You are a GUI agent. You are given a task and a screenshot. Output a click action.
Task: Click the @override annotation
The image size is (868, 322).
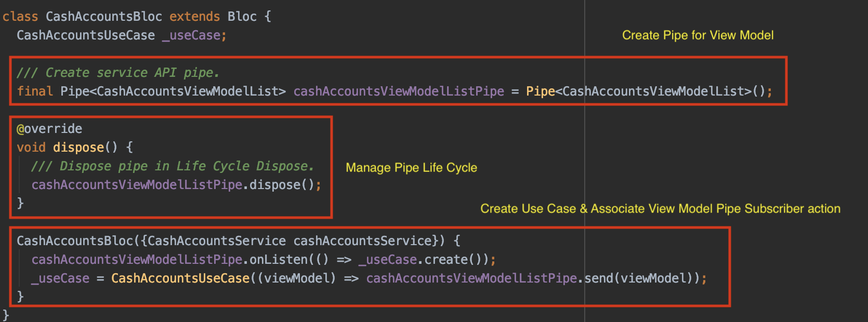tap(49, 129)
